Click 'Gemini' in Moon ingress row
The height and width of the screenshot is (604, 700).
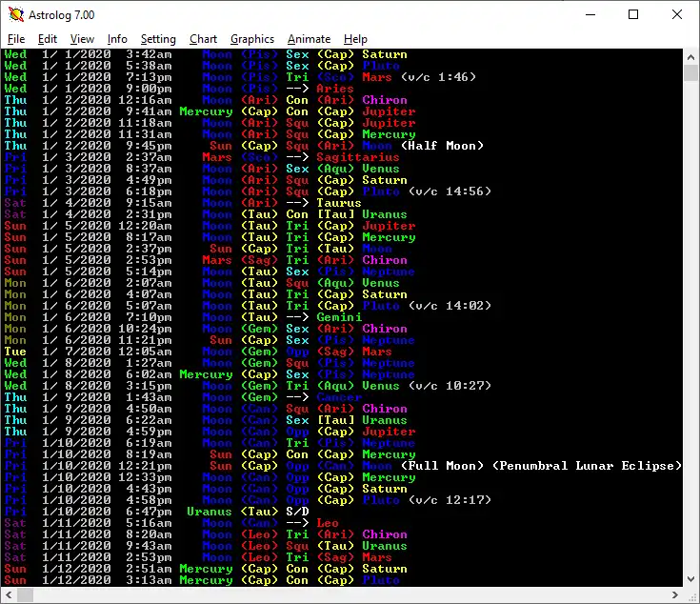click(x=339, y=317)
